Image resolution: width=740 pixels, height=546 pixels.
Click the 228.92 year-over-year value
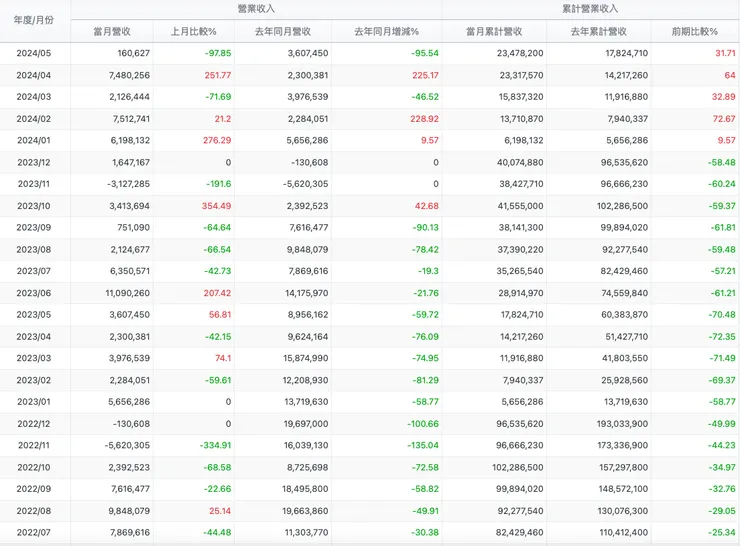click(x=424, y=119)
